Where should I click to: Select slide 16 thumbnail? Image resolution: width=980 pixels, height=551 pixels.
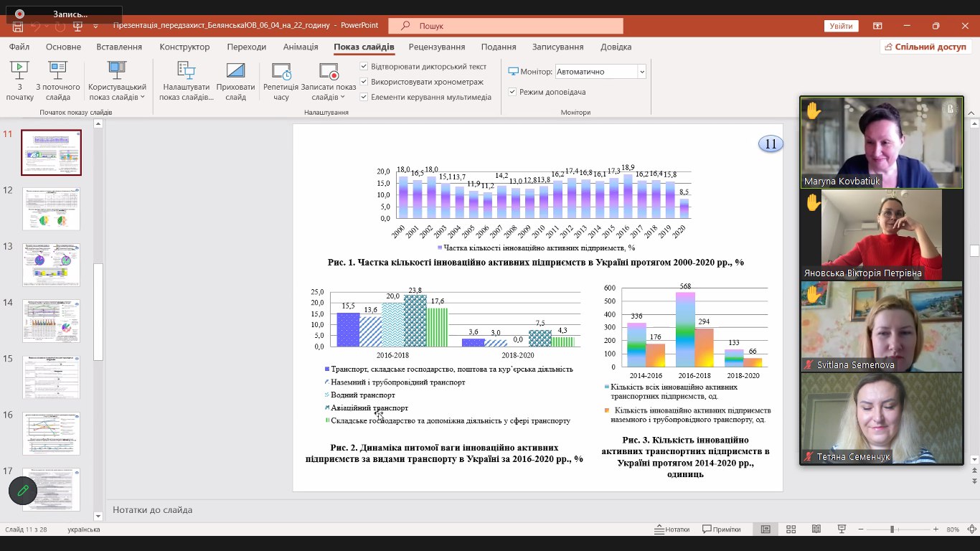[51, 433]
